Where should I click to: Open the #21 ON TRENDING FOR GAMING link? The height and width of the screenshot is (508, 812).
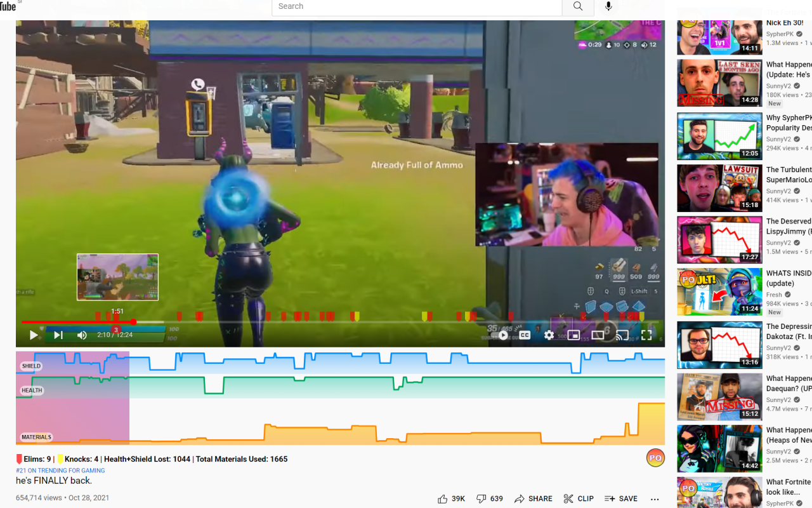[x=60, y=471]
